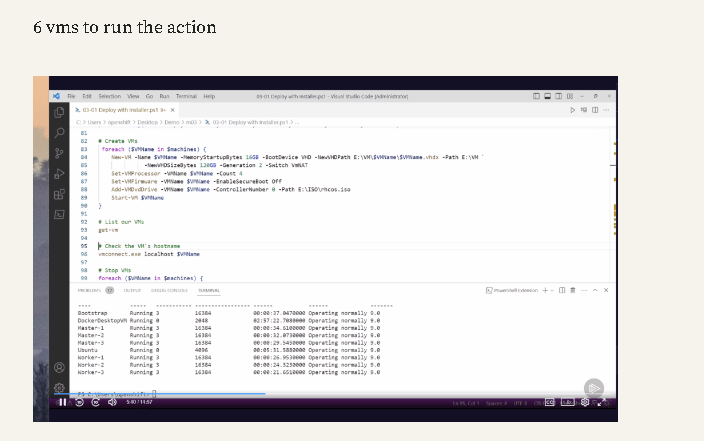Toggle closed captions (CC) in video player

pos(550,402)
